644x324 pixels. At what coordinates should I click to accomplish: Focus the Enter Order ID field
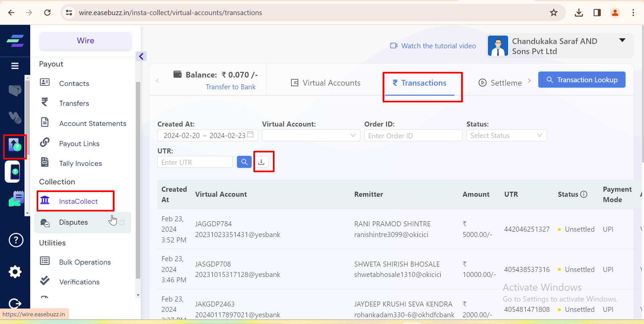[x=413, y=136]
